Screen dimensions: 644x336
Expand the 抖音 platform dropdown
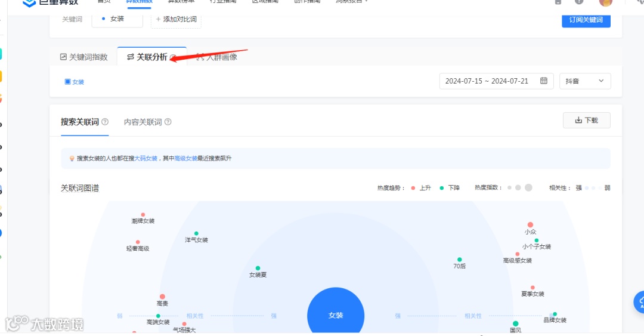(x=585, y=81)
